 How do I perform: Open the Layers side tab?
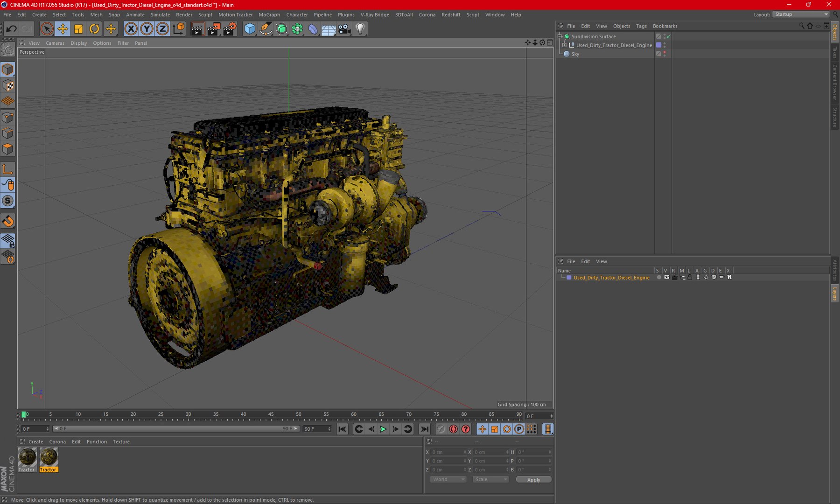click(x=835, y=294)
